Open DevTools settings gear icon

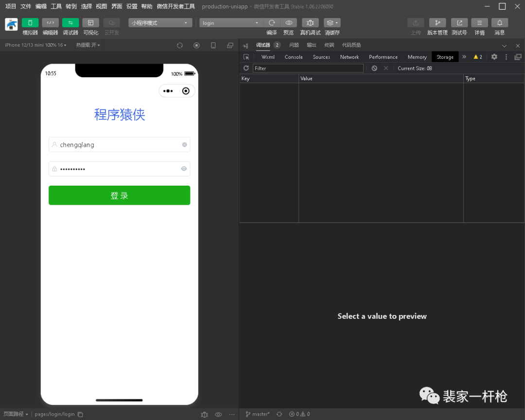pos(494,57)
